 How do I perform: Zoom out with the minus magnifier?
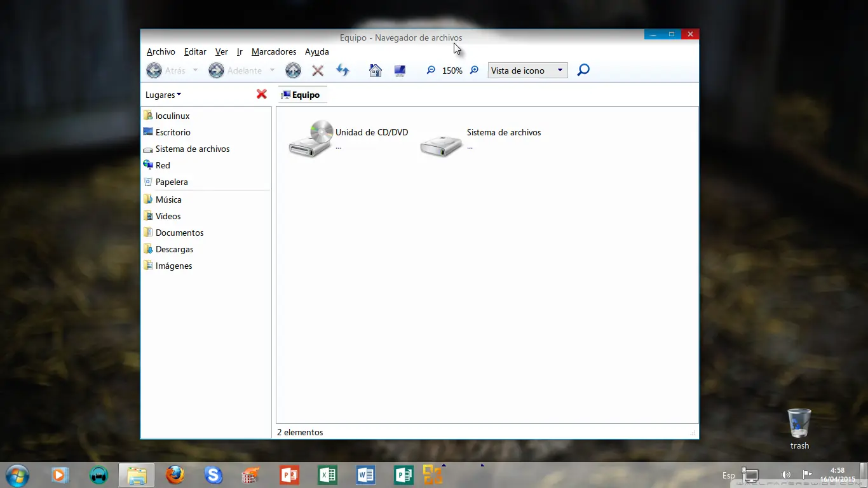[x=431, y=70]
